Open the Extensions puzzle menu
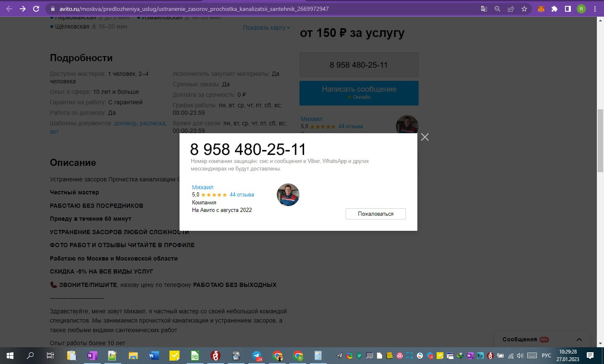The height and width of the screenshot is (364, 604). tap(555, 9)
